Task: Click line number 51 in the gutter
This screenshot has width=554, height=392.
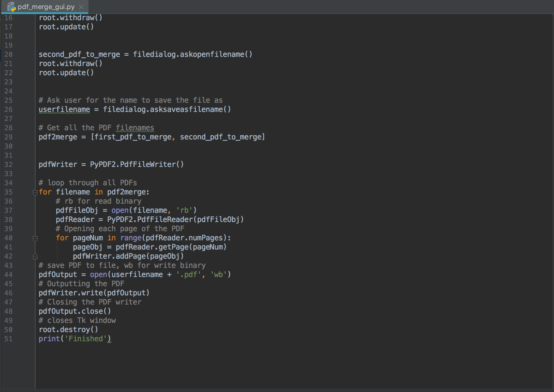Action: [9, 339]
